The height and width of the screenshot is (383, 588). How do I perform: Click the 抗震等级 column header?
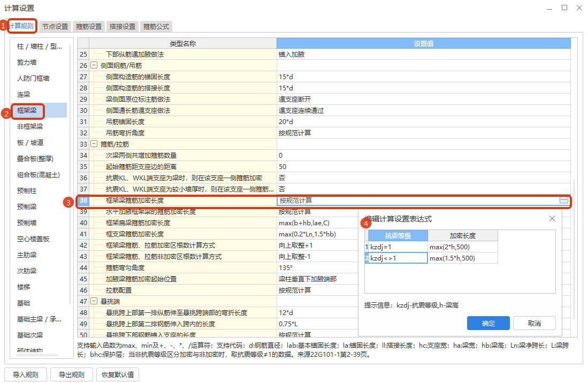coord(398,235)
